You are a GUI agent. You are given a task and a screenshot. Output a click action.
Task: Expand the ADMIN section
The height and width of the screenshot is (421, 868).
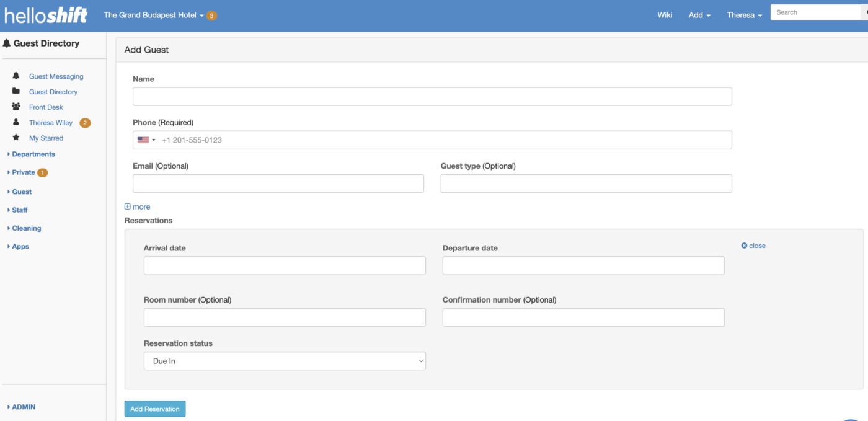tap(21, 407)
